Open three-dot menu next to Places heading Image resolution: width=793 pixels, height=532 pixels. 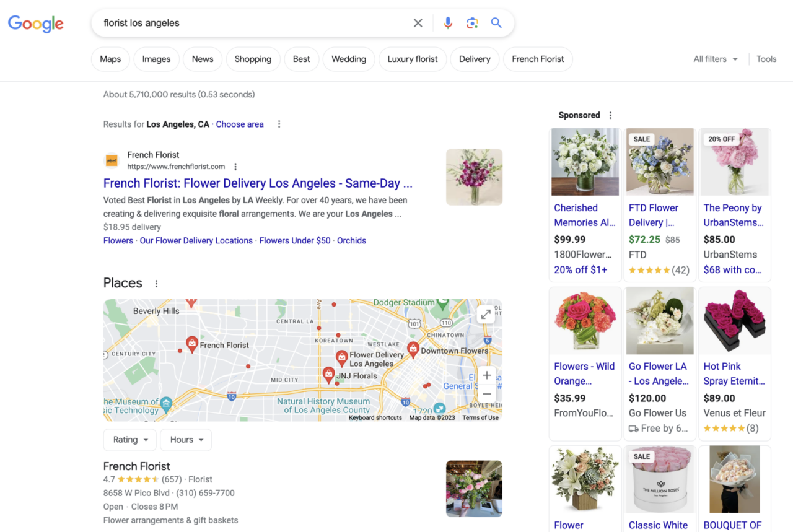coord(156,284)
